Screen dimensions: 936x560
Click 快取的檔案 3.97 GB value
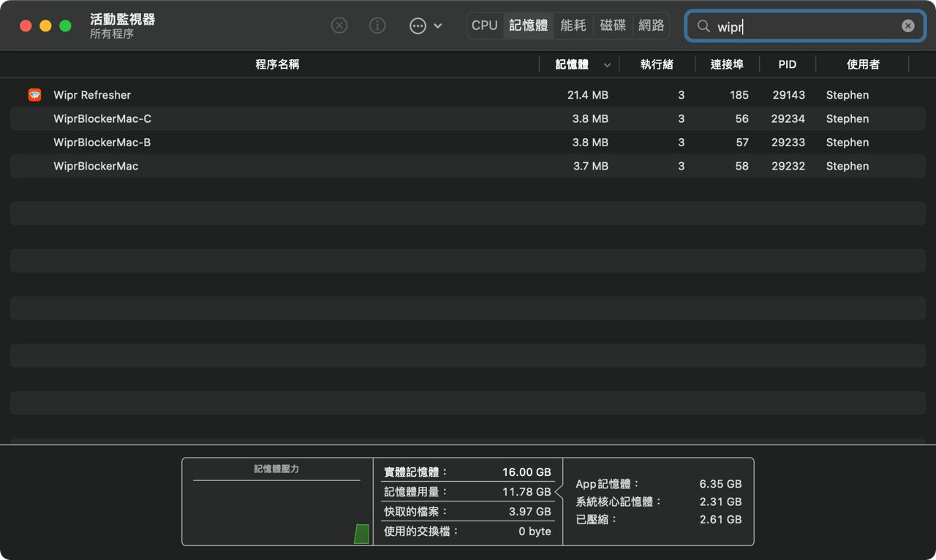point(530,512)
